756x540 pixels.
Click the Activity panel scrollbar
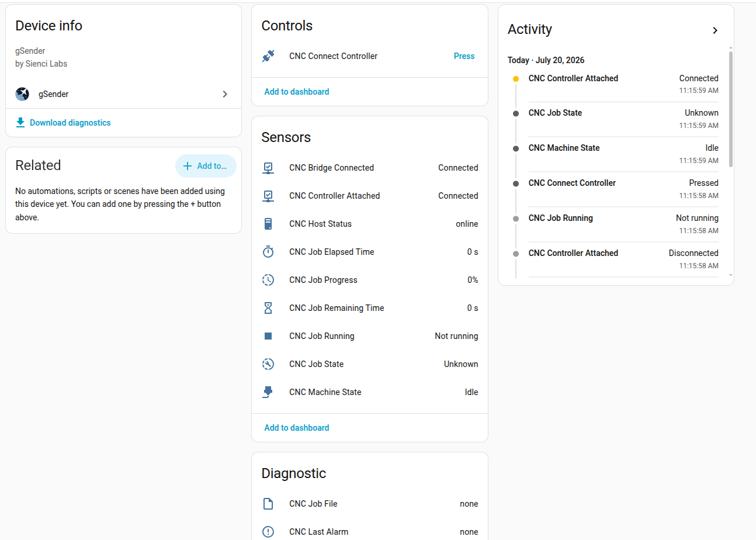(731, 108)
